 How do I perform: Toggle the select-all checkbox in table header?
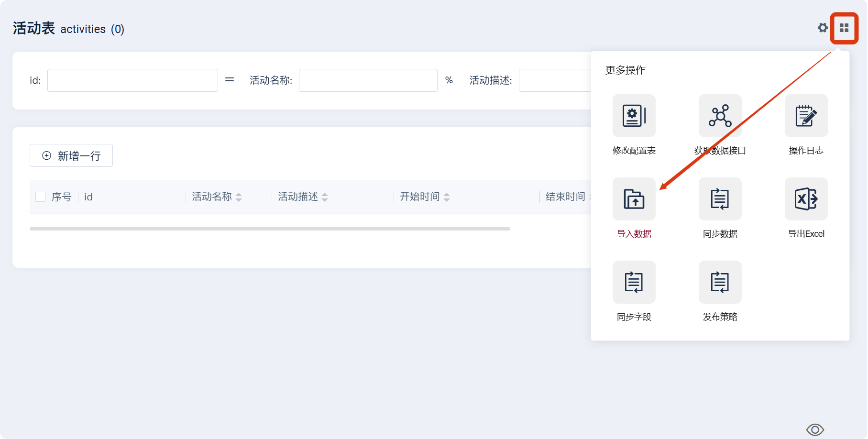40,197
